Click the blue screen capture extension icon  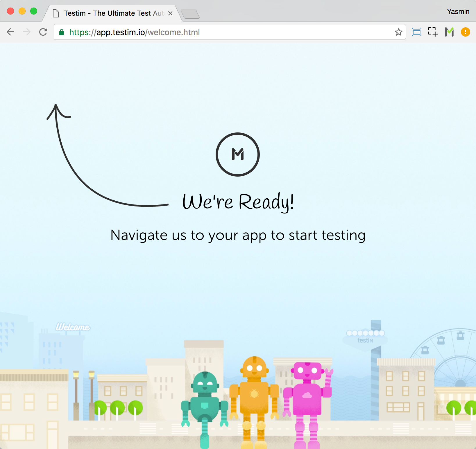click(x=416, y=32)
